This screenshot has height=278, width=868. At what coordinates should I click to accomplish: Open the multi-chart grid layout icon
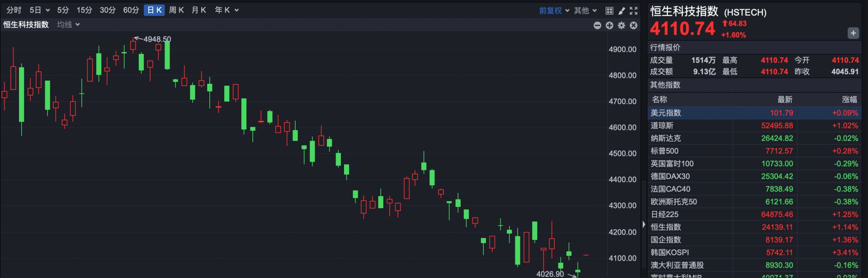click(x=609, y=10)
